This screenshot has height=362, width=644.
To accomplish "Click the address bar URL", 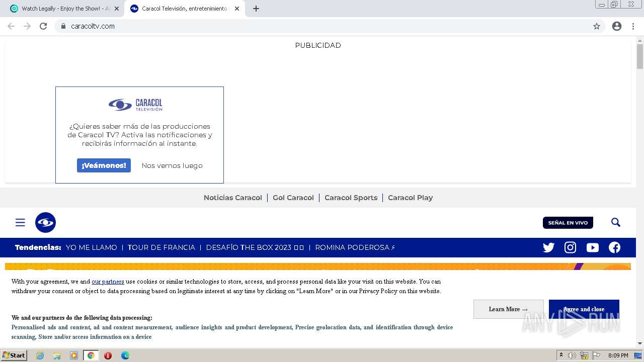I will click(x=93, y=26).
